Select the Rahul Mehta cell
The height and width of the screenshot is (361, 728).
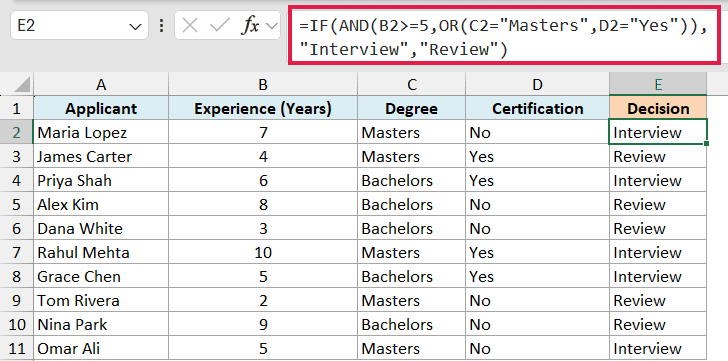101,252
